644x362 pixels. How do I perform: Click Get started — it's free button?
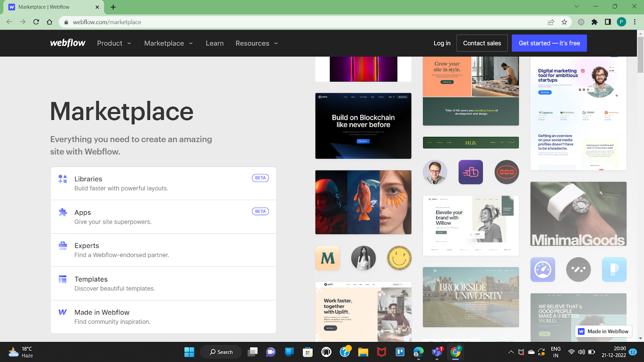549,43
